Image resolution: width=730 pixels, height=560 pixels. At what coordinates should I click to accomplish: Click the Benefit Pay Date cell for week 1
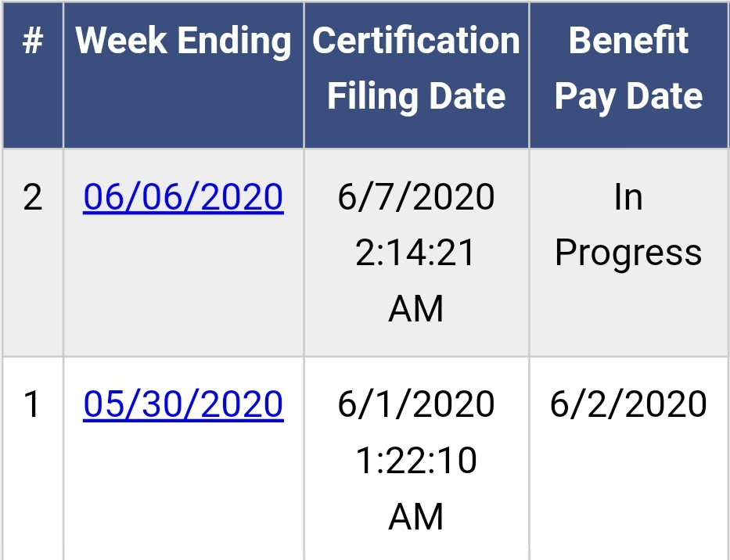[x=628, y=404]
